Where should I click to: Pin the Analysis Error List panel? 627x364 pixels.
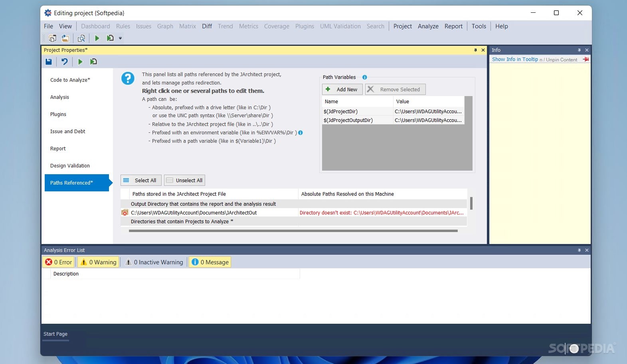point(579,250)
